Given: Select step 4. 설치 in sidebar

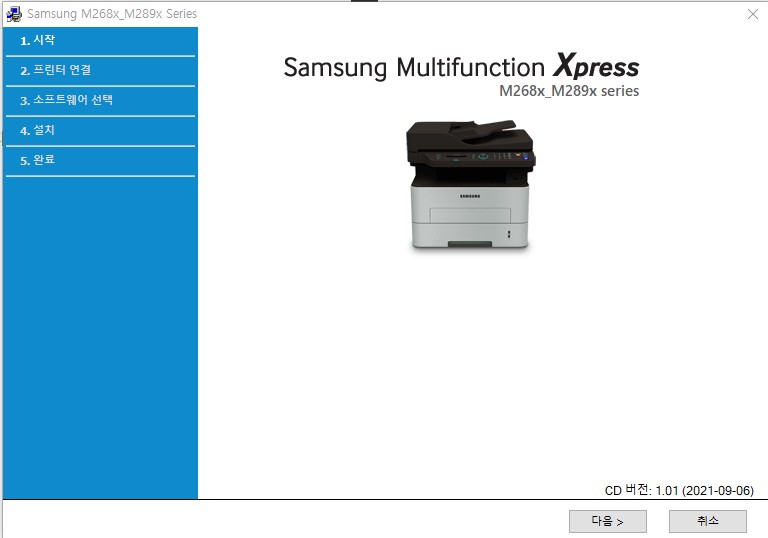Looking at the screenshot, I should point(100,130).
